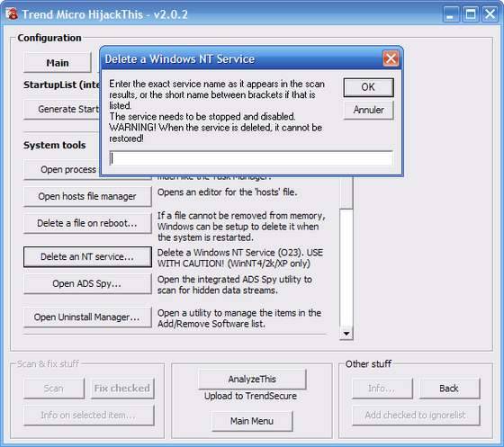The height and width of the screenshot is (447, 504).
Task: Click the HijackThis app icon in title bar
Action: [x=12, y=14]
